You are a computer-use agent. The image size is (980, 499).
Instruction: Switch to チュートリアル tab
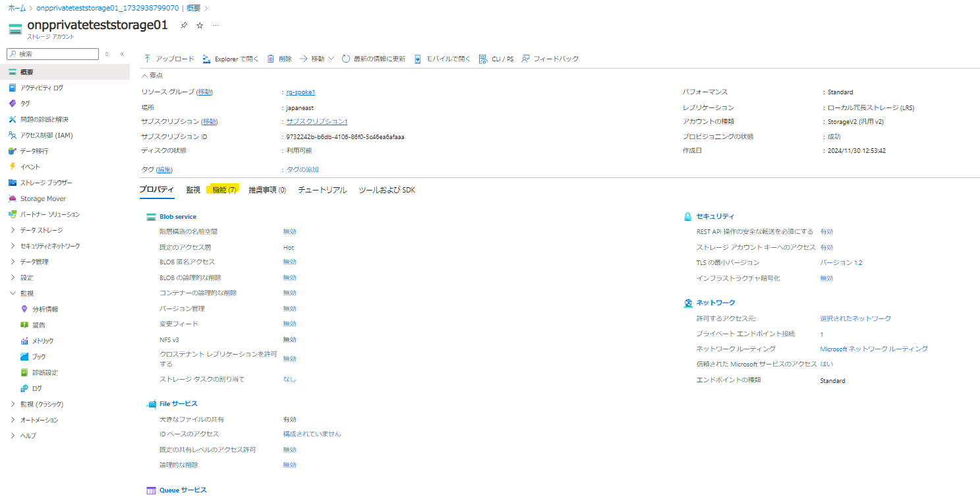pyautogui.click(x=322, y=190)
